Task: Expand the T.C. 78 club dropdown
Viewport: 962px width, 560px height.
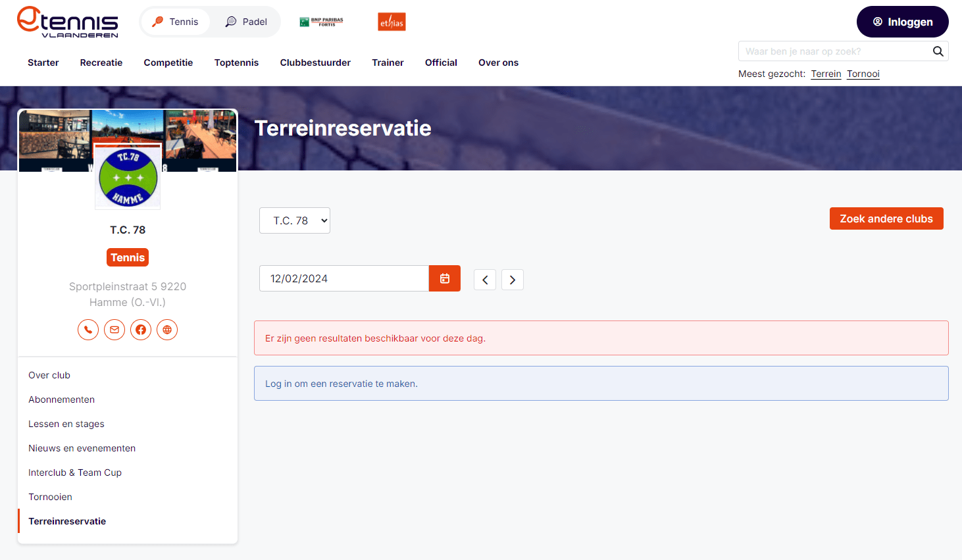Action: tap(295, 220)
